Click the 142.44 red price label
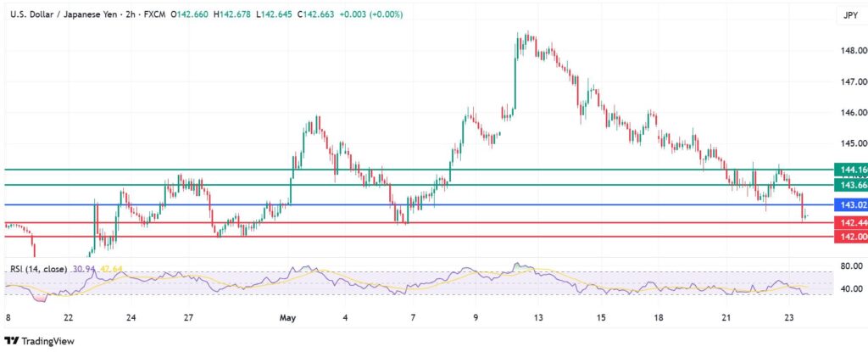 pos(849,223)
